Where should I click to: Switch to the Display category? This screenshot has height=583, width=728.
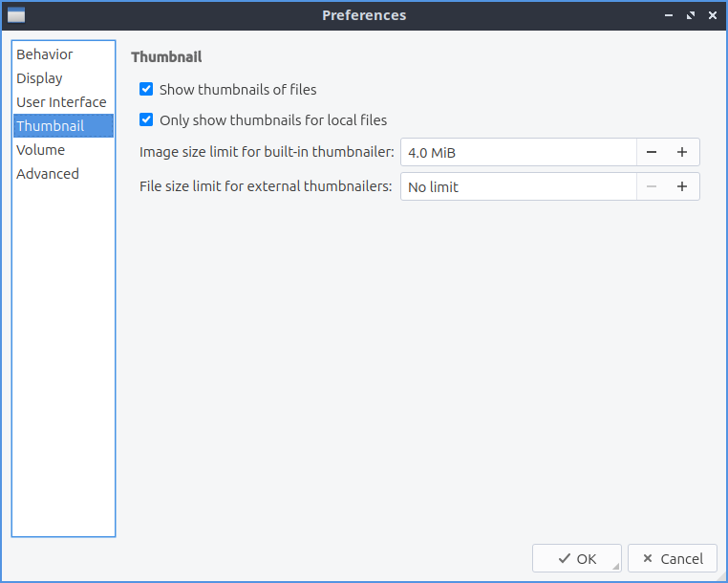[x=39, y=78]
